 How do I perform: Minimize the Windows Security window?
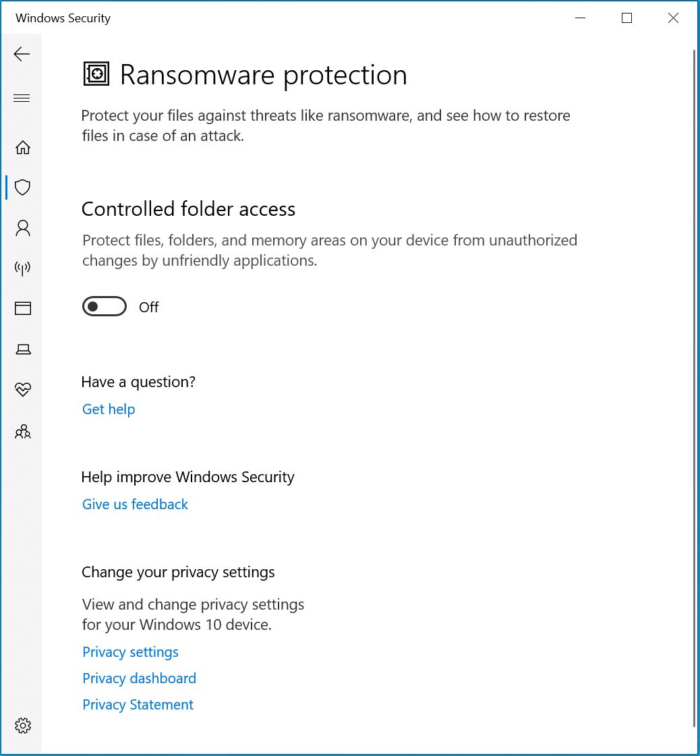coord(580,18)
